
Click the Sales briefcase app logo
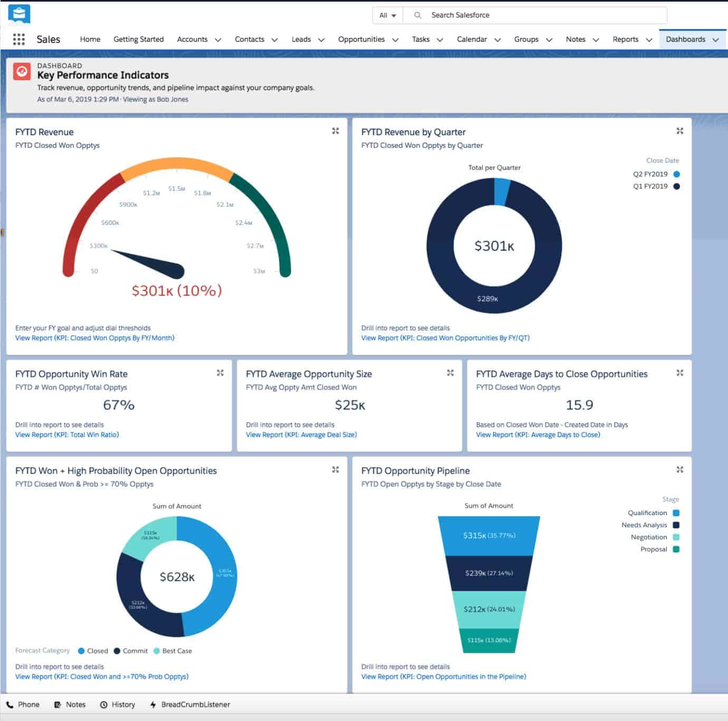[20, 14]
